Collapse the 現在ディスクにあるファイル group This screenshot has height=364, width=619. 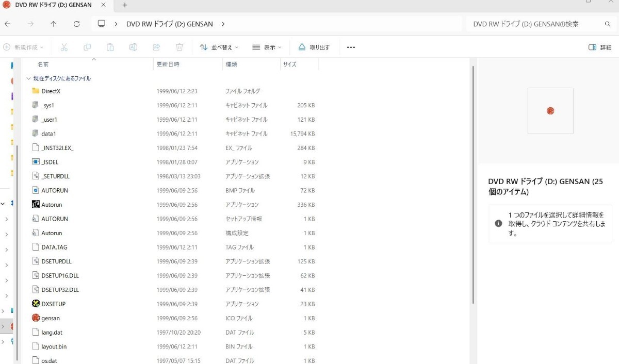[28, 79]
